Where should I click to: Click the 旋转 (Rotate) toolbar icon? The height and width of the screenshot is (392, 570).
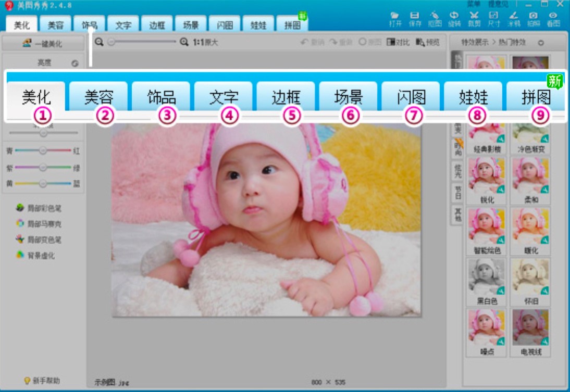[x=454, y=19]
